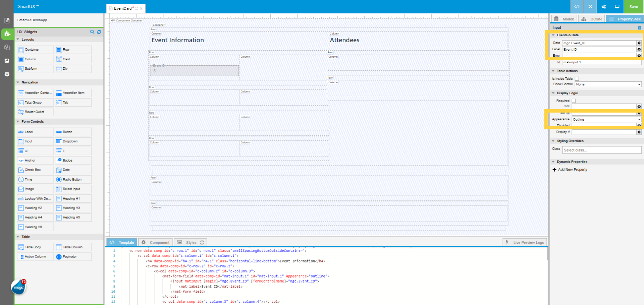Open the Appearance dropdown set to Outline

point(606,119)
